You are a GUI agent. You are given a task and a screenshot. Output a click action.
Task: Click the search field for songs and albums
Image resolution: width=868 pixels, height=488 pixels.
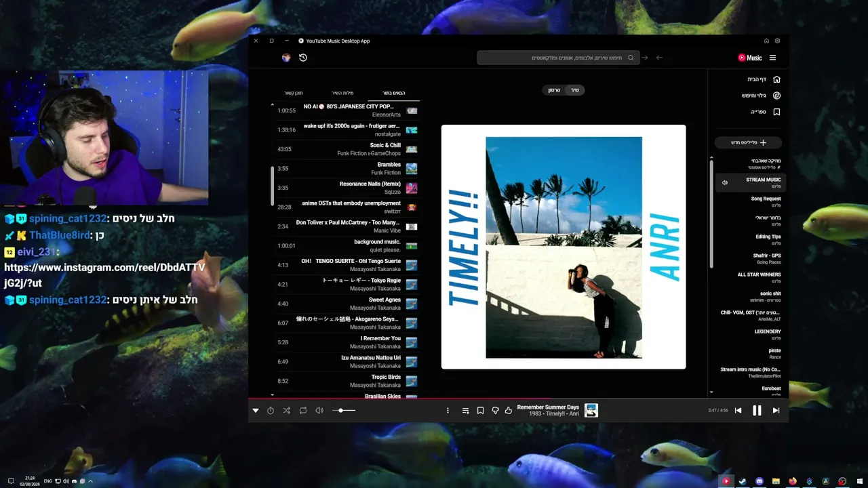[x=558, y=58]
